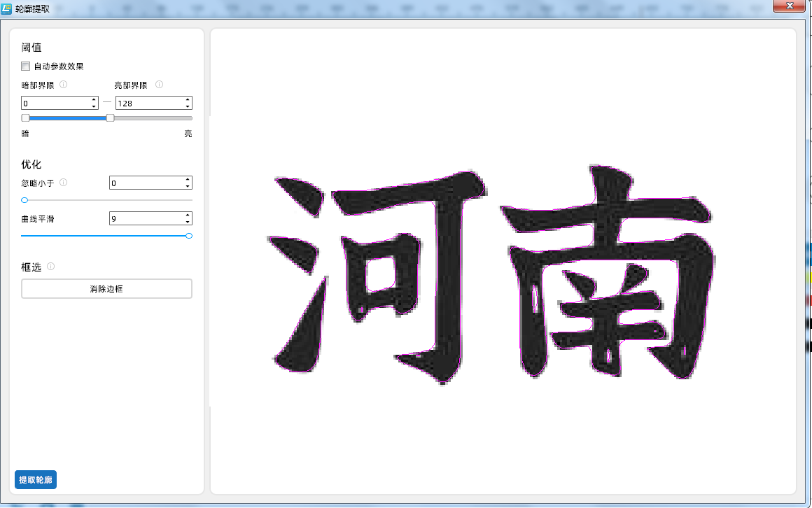Image resolution: width=812 pixels, height=508 pixels.
Task: Click the 忽略小于 slider handle
Action: click(24, 200)
